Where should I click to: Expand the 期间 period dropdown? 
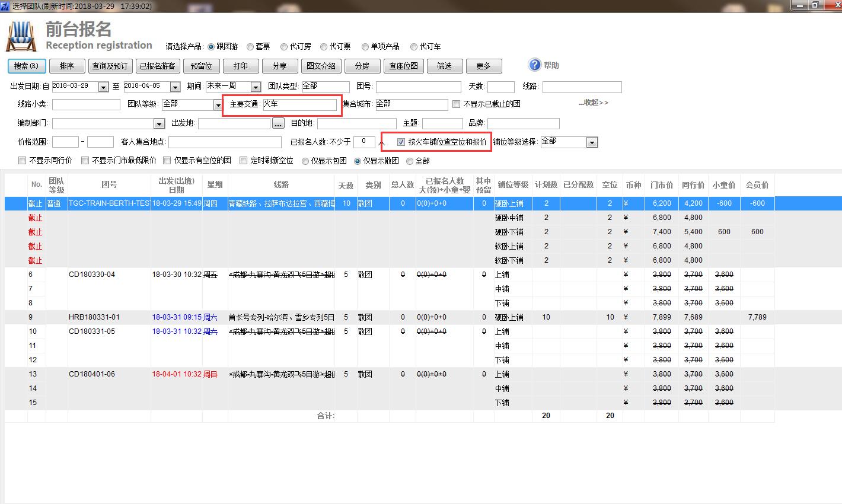[256, 87]
